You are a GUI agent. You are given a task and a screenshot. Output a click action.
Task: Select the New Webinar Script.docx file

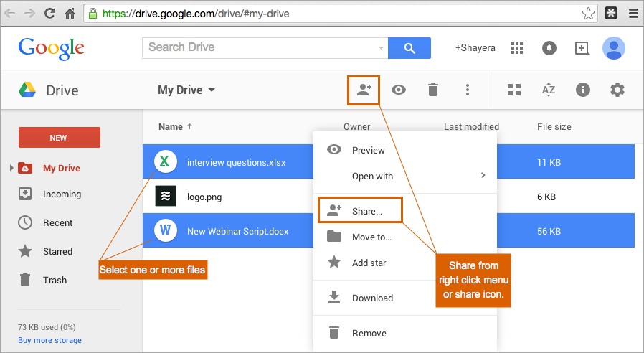click(x=238, y=231)
